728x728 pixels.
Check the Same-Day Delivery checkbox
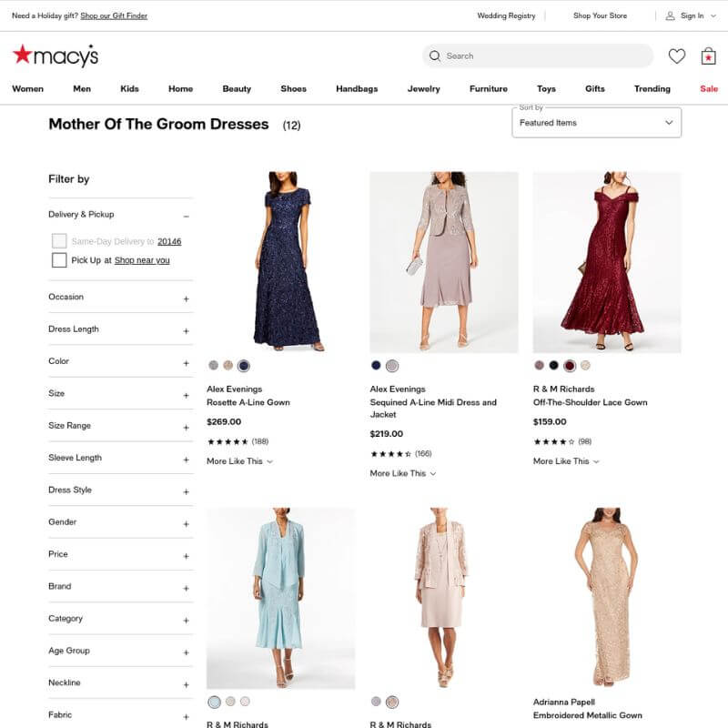[x=59, y=241]
